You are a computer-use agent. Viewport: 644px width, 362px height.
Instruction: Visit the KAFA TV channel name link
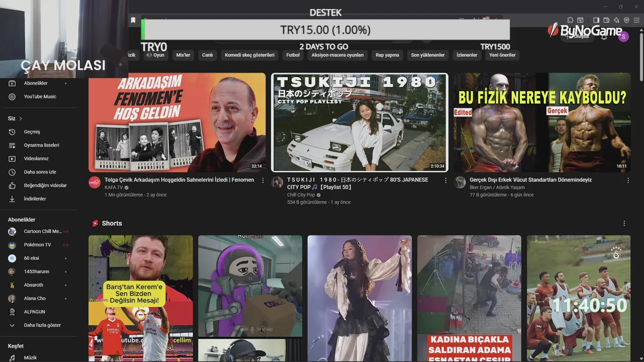(113, 188)
